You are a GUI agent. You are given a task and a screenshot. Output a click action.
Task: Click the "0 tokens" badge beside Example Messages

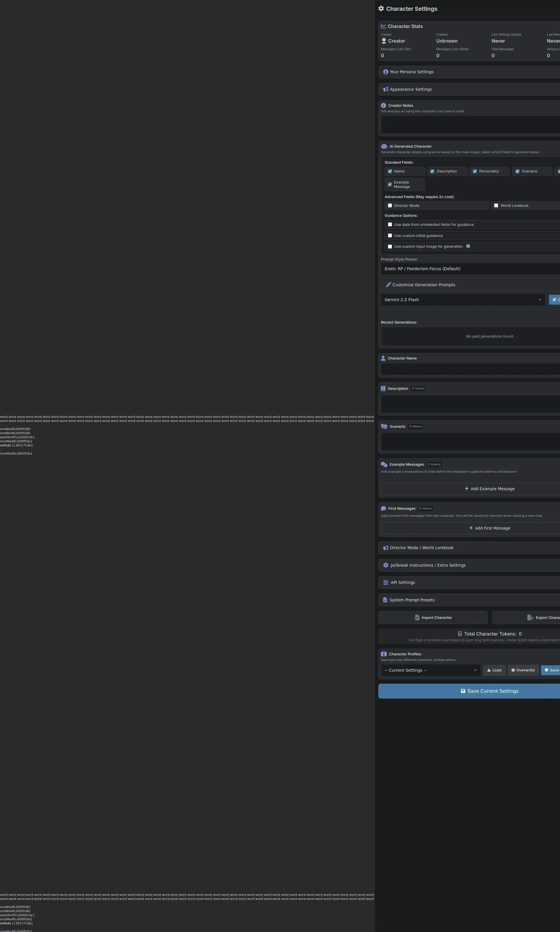pos(434,464)
